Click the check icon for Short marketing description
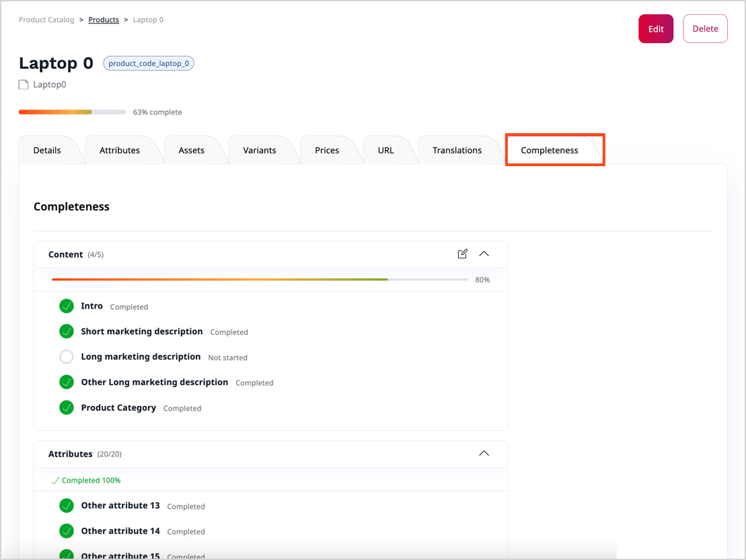The image size is (746, 560). tap(66, 331)
